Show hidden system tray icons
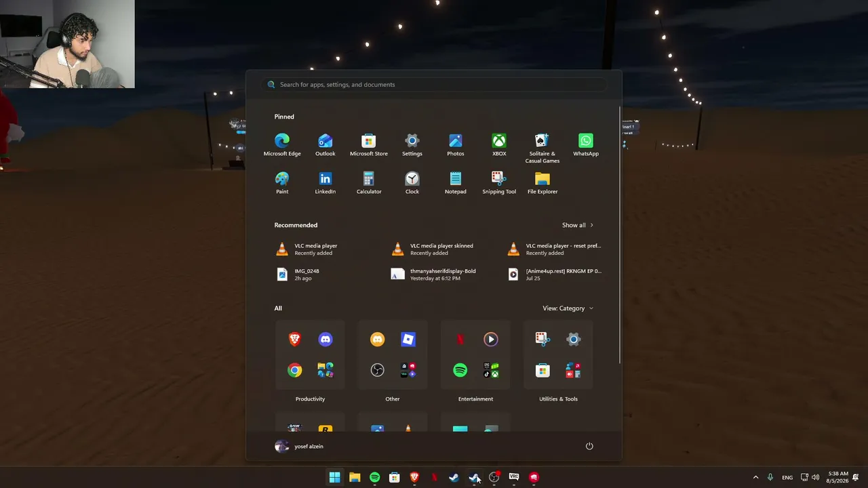Image resolution: width=868 pixels, height=488 pixels. [x=756, y=477]
